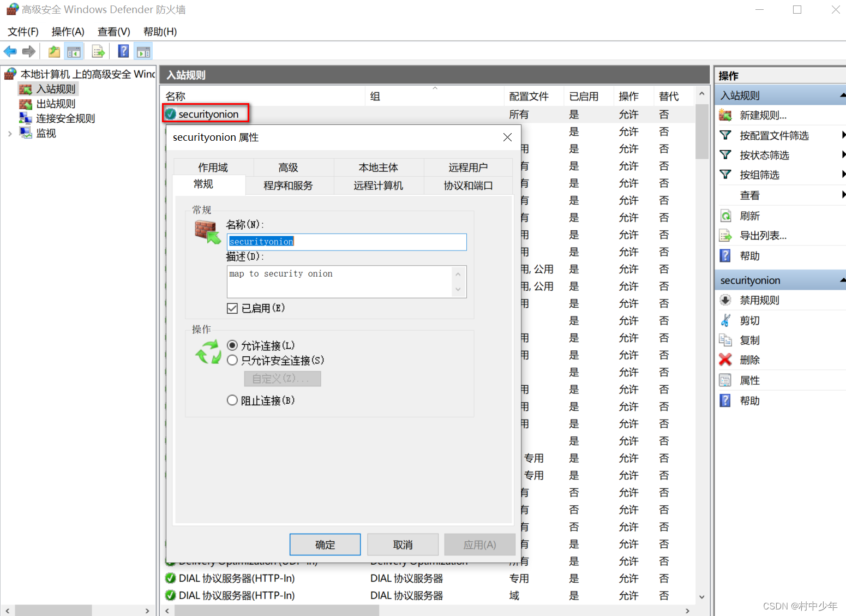Screen dimensions: 846x616
Task: Click the tree pane horizontal scrollbar thumb
Action: coord(53,611)
